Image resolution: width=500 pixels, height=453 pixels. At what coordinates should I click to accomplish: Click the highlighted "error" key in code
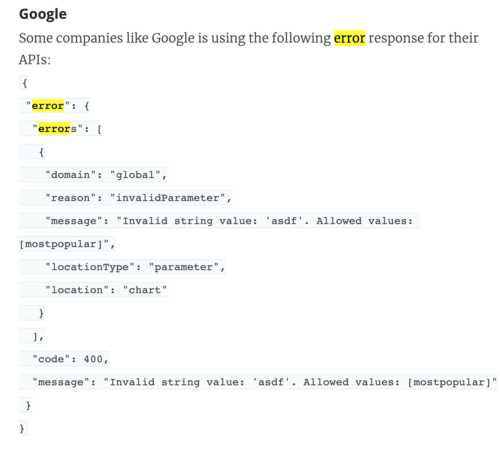pyautogui.click(x=48, y=106)
